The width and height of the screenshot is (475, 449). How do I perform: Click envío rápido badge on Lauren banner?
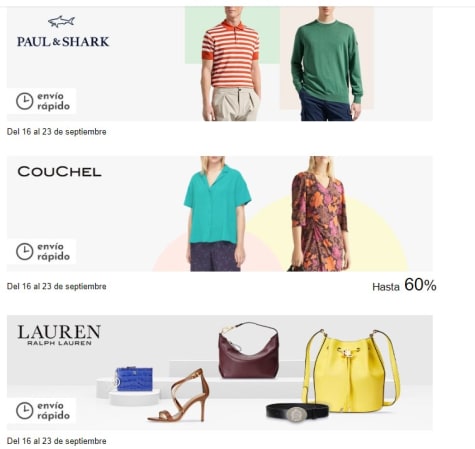tap(42, 410)
